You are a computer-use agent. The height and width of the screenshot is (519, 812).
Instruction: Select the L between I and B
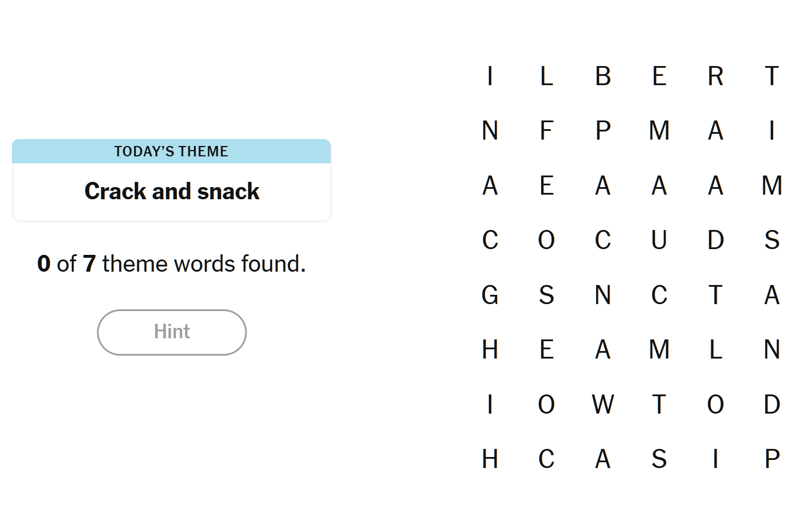(546, 76)
